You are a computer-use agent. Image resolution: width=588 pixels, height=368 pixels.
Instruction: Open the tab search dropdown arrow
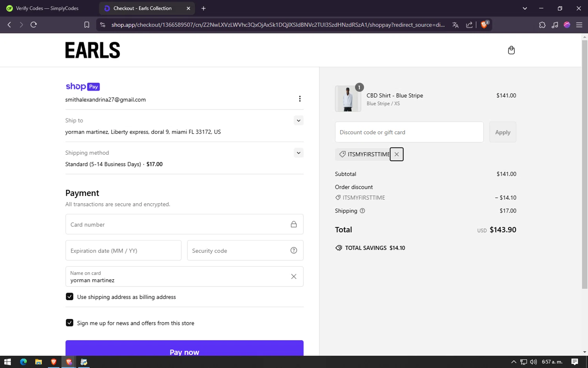pos(524,8)
